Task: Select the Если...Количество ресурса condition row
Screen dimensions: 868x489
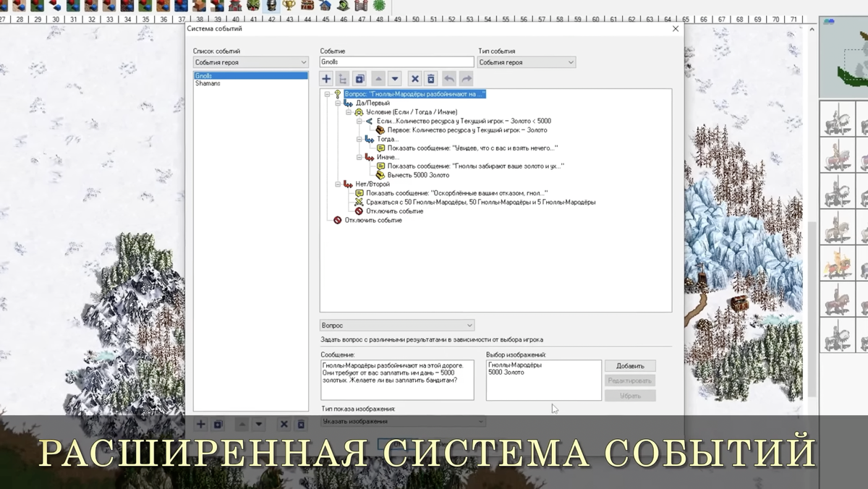Action: coord(464,121)
